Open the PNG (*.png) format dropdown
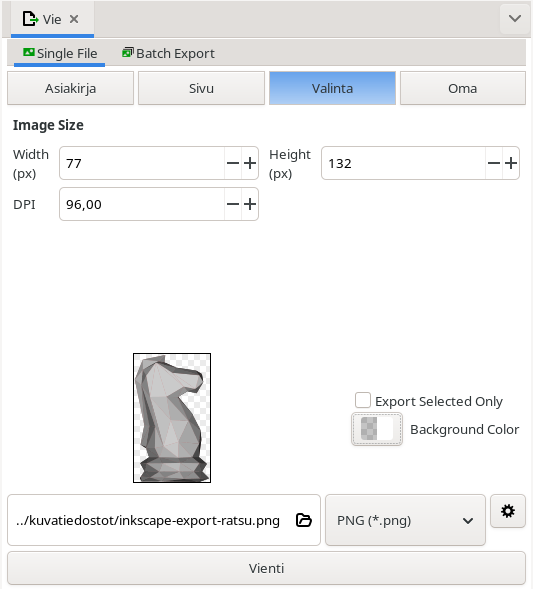This screenshot has width=533, height=589. coord(405,520)
